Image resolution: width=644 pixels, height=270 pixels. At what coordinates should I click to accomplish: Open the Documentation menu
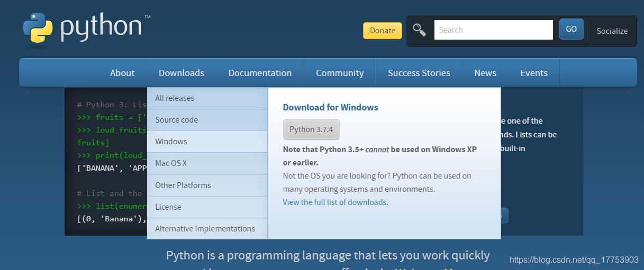pyautogui.click(x=260, y=73)
